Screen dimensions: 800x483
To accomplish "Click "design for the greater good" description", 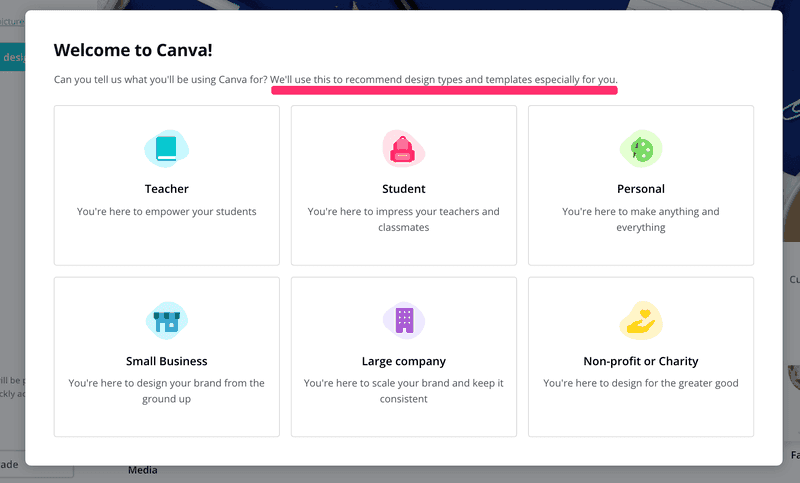I will pyautogui.click(x=641, y=383).
